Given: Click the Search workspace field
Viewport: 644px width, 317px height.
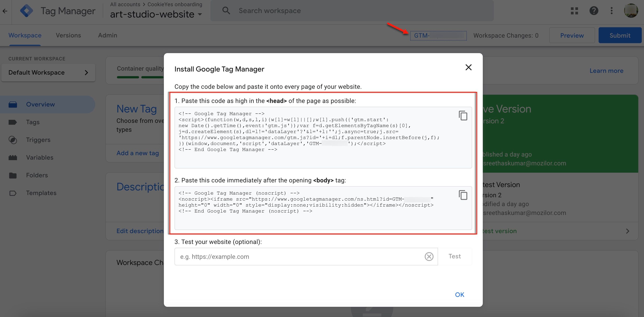Looking at the screenshot, I should coord(352,10).
